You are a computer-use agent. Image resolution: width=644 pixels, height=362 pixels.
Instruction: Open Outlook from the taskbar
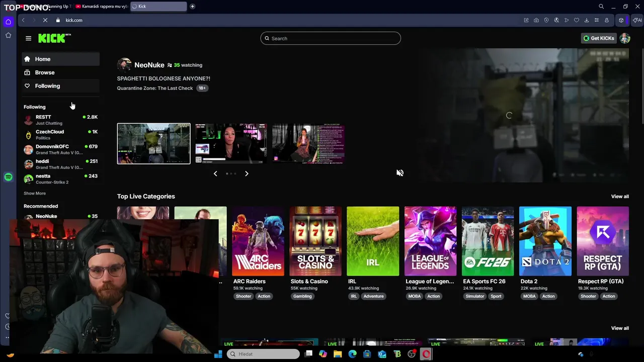(382, 354)
